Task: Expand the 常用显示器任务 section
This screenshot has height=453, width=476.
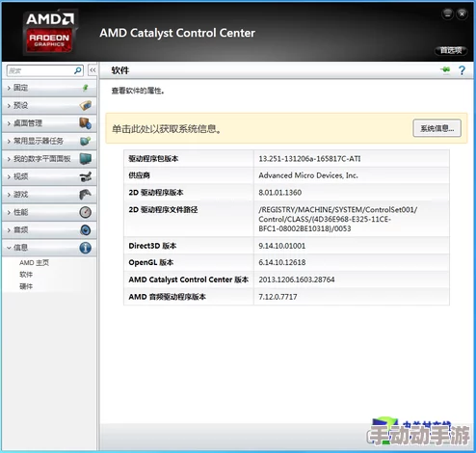Action: click(49, 141)
